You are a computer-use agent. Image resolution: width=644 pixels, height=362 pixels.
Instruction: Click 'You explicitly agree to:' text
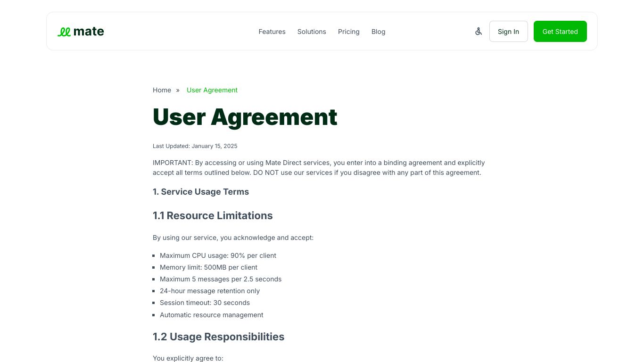pyautogui.click(x=188, y=358)
